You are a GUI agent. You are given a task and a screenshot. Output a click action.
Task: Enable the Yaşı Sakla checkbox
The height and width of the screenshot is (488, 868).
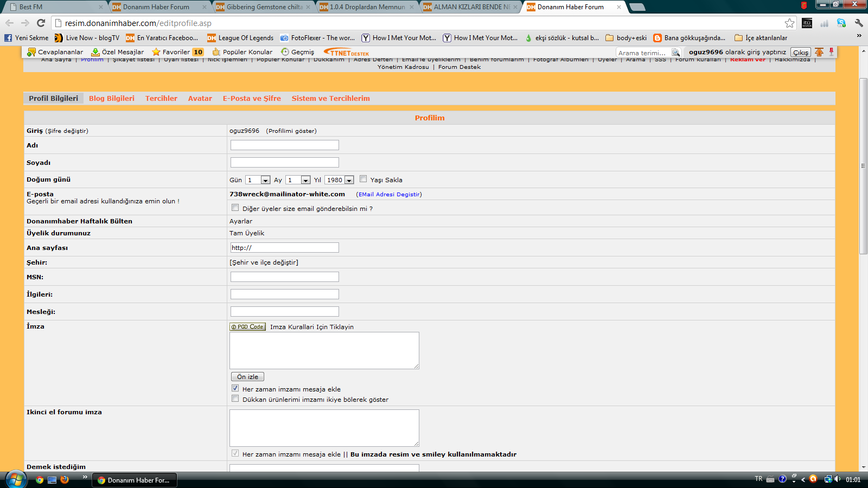363,179
